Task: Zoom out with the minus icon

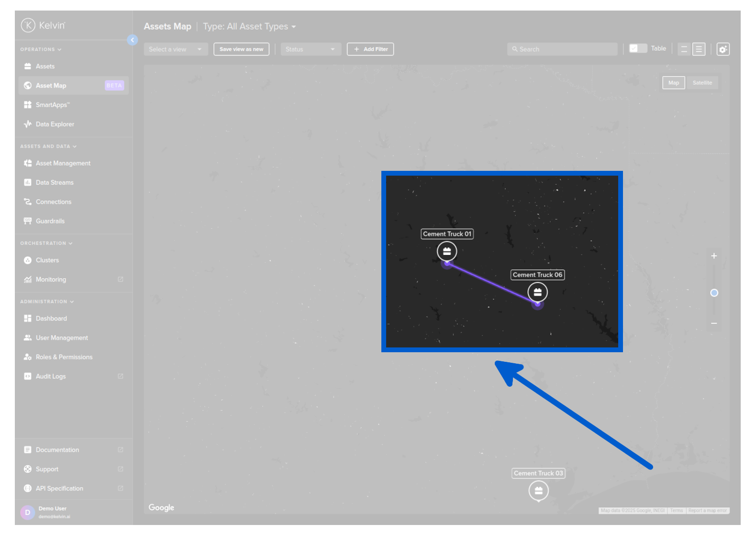Action: click(x=713, y=324)
